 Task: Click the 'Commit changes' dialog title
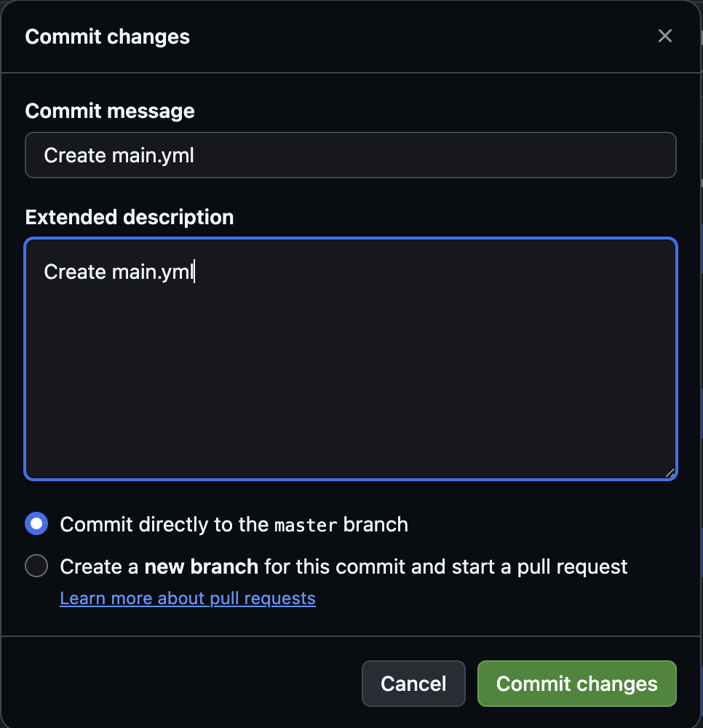(x=108, y=36)
